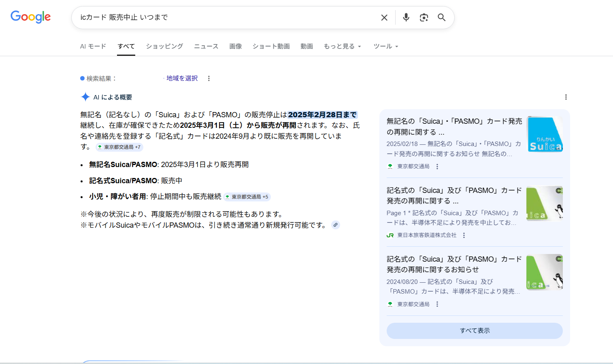Viewport: 613px width, 364px height.
Task: Click thumbnail of JR東日本 Suica penguin card
Action: pyautogui.click(x=545, y=203)
